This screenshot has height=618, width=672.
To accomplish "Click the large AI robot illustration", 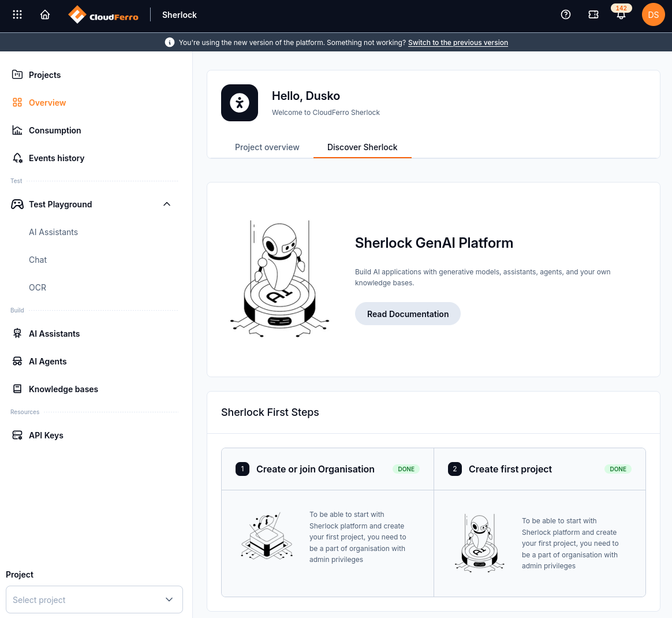I will click(280, 279).
